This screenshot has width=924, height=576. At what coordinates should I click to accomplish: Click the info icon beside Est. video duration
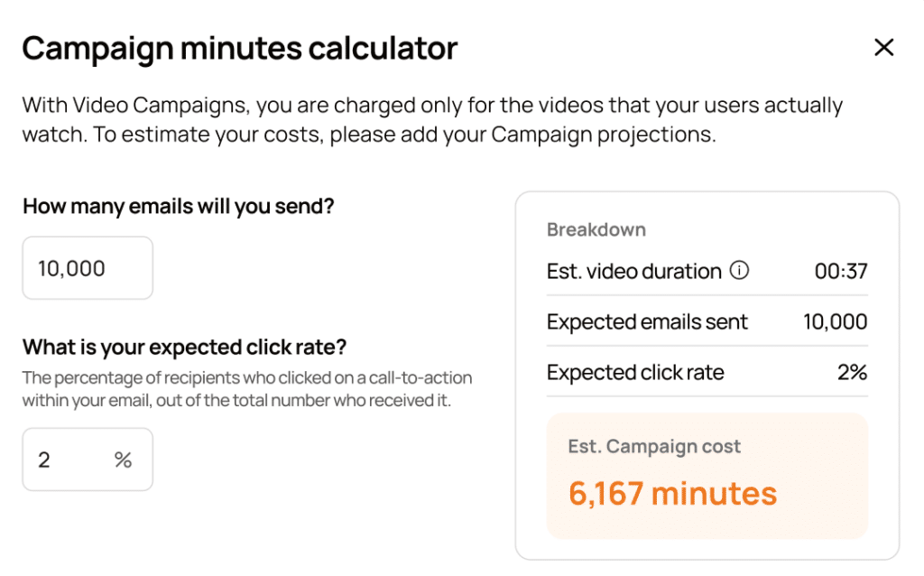point(739,271)
